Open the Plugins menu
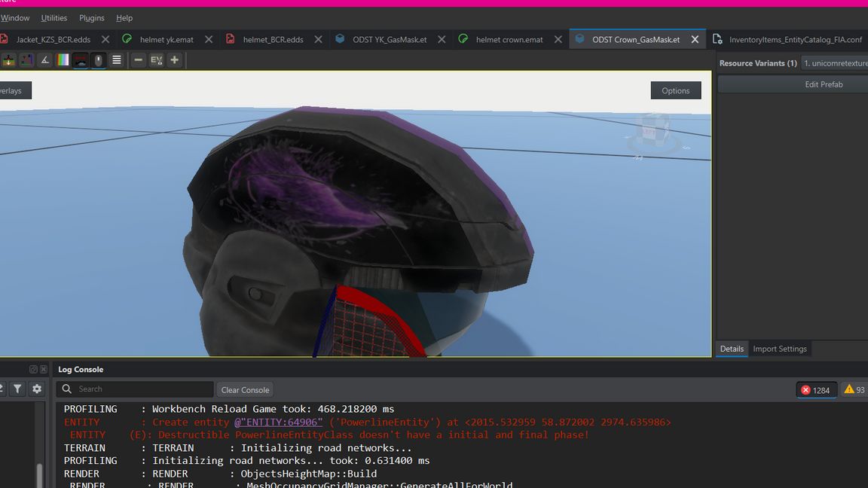The image size is (868, 488). [92, 18]
